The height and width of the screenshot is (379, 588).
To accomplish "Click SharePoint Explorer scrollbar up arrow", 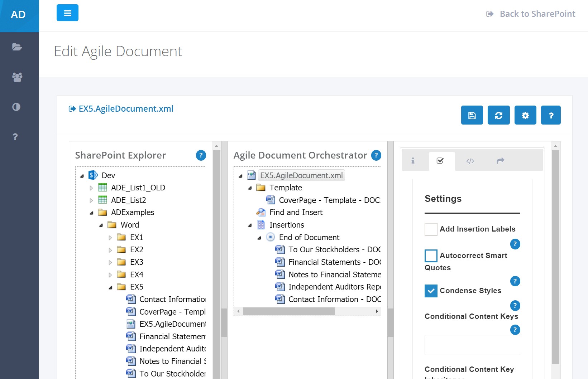I will coord(216,146).
